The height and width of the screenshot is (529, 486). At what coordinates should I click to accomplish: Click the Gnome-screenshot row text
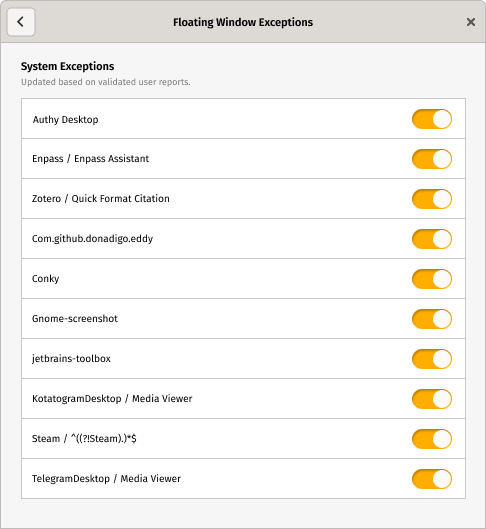(x=75, y=318)
